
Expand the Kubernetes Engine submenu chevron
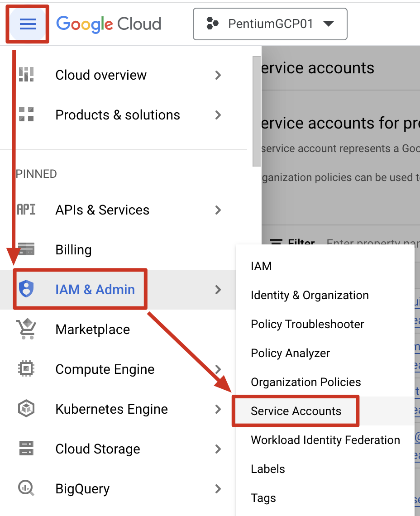click(218, 409)
